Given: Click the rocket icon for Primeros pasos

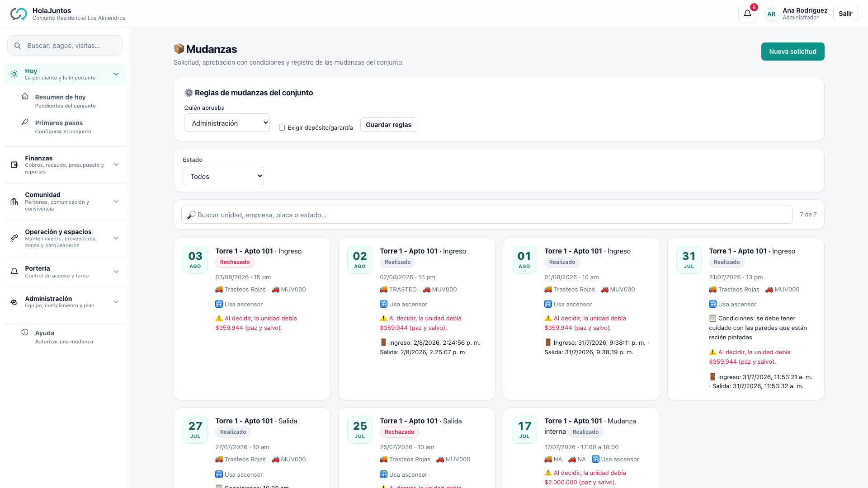Looking at the screenshot, I should tap(25, 122).
